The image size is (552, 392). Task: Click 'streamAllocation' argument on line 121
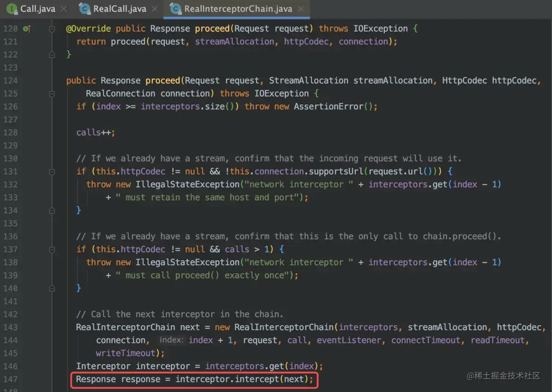click(x=235, y=42)
